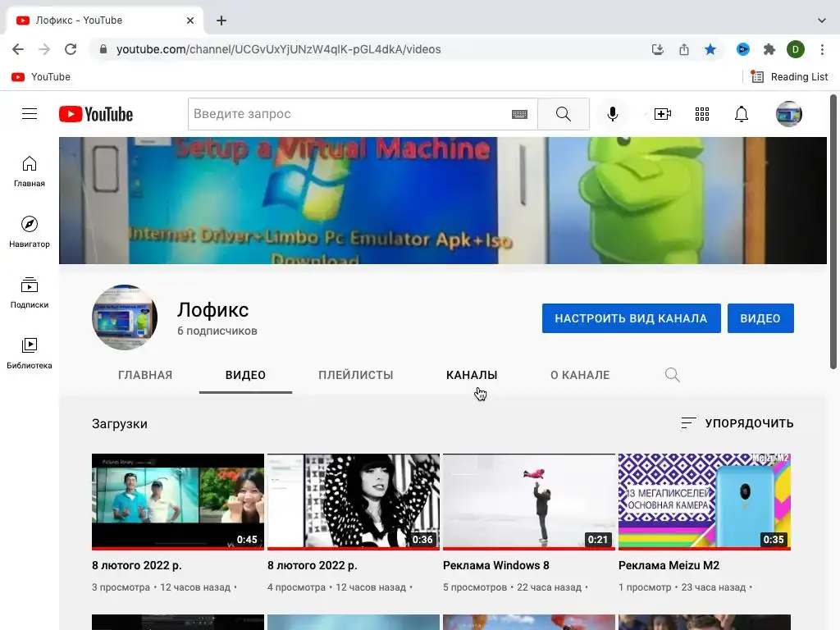Click the channel search magnifier icon
This screenshot has width=840, height=630.
(x=673, y=375)
